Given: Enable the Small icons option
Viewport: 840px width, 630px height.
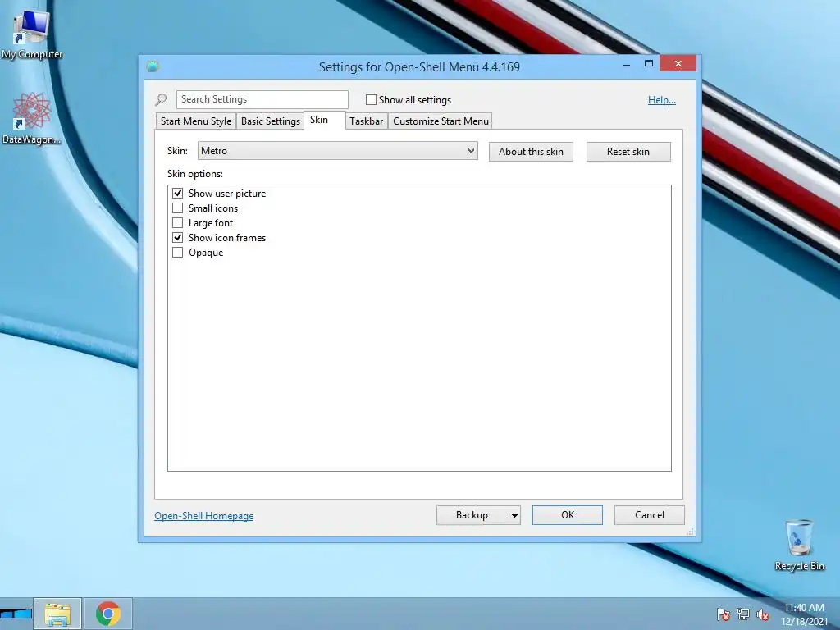Looking at the screenshot, I should click(177, 208).
